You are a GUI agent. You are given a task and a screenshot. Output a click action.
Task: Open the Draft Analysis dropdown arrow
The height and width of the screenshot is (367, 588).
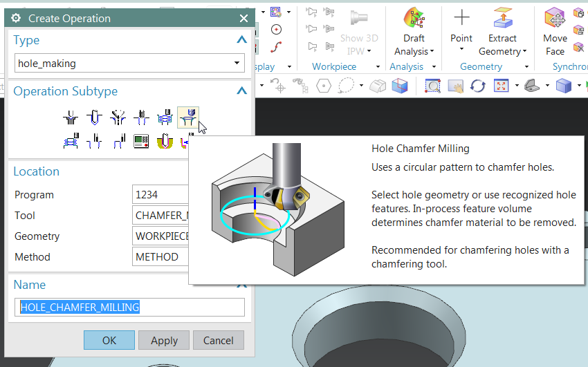point(432,51)
